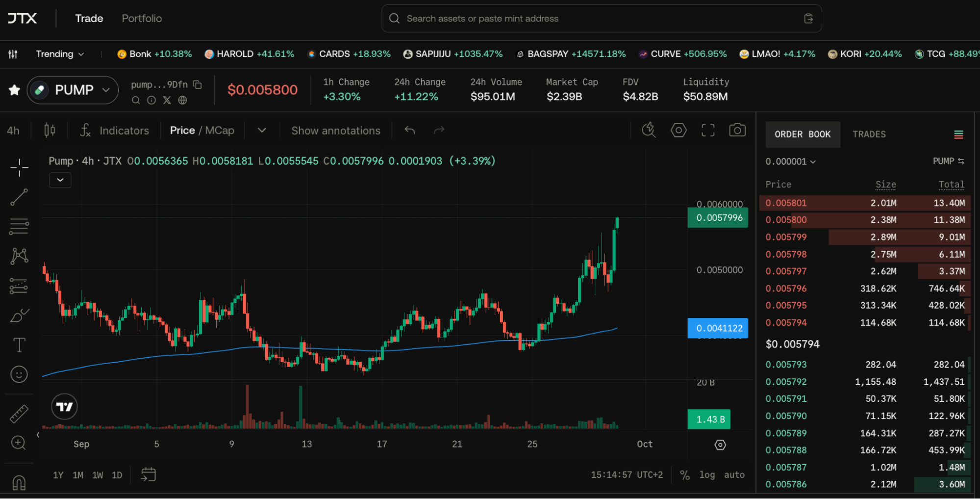
Task: Collapse the drawing toolbar arrow
Action: pos(38,434)
